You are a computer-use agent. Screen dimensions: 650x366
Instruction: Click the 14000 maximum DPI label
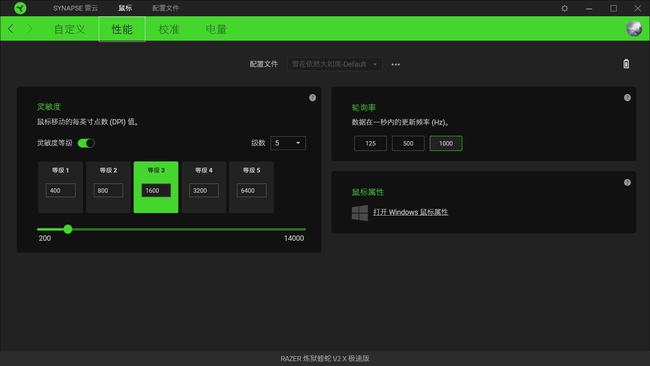pos(294,238)
